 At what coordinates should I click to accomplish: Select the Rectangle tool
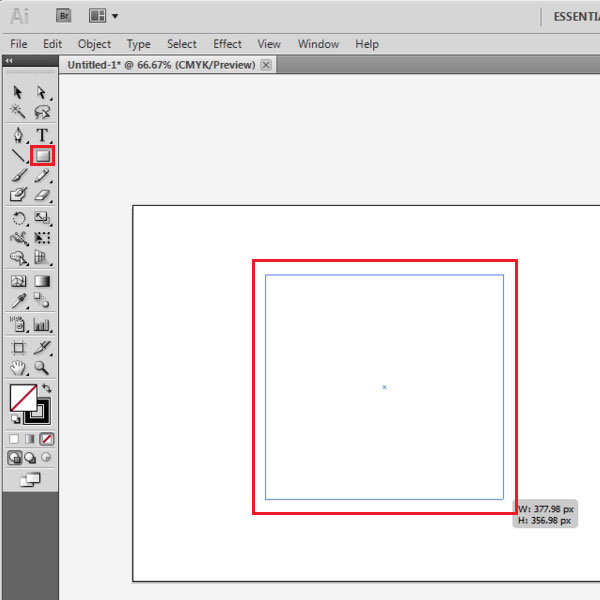(x=42, y=155)
